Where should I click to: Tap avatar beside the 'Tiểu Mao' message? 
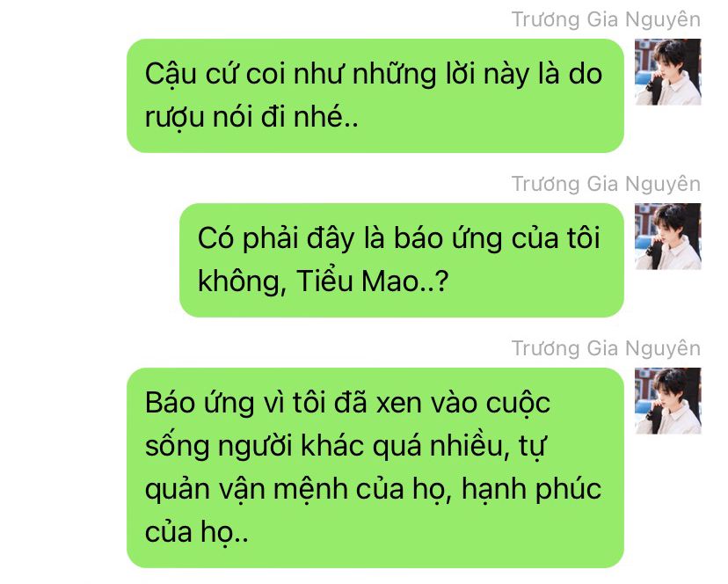pyautogui.click(x=667, y=237)
